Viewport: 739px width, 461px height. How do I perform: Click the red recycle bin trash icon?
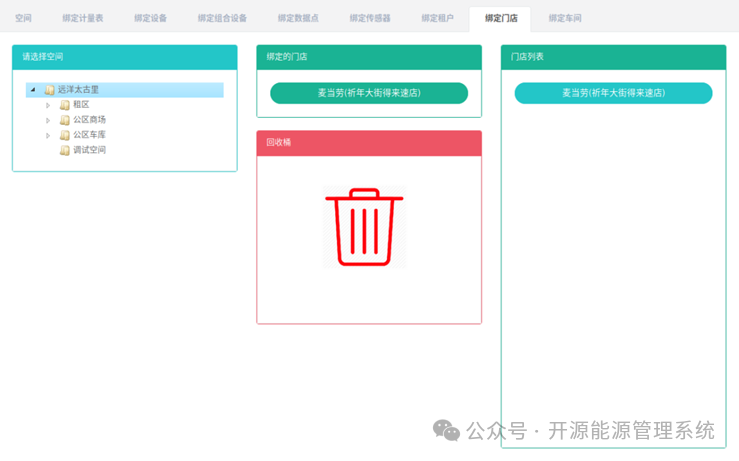click(364, 227)
